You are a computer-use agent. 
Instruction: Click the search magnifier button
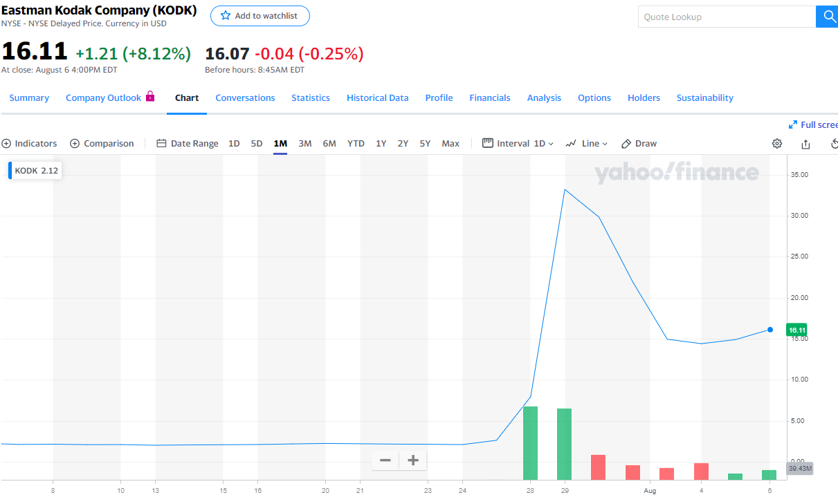[x=827, y=17]
